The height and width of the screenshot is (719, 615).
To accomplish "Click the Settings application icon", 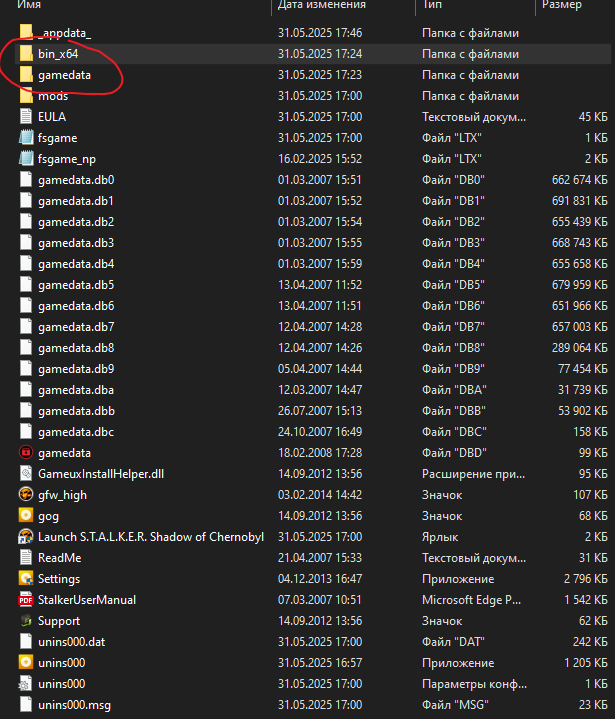I will [26, 579].
